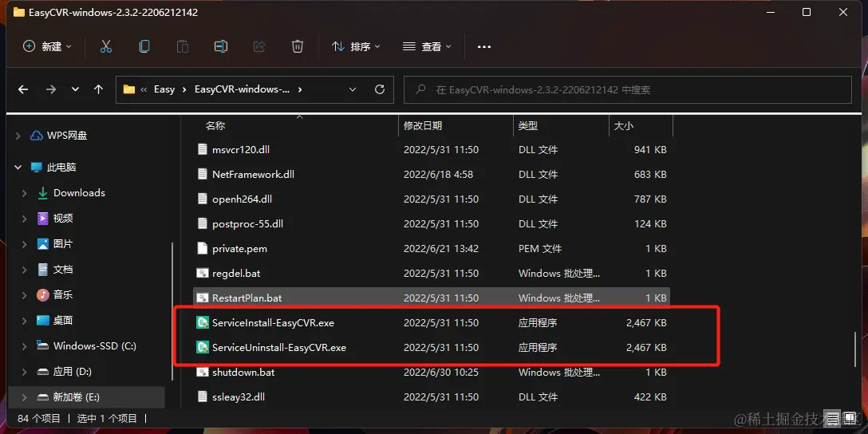
Task: Click the 音乐 music icon in sidebar
Action: tap(42, 294)
